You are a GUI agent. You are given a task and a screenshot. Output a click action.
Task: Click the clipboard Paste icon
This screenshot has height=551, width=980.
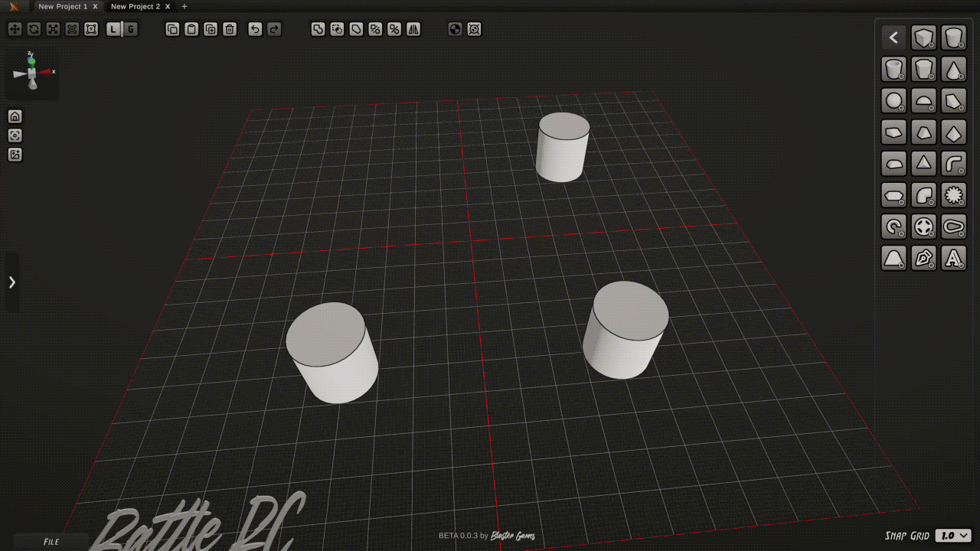(x=191, y=29)
